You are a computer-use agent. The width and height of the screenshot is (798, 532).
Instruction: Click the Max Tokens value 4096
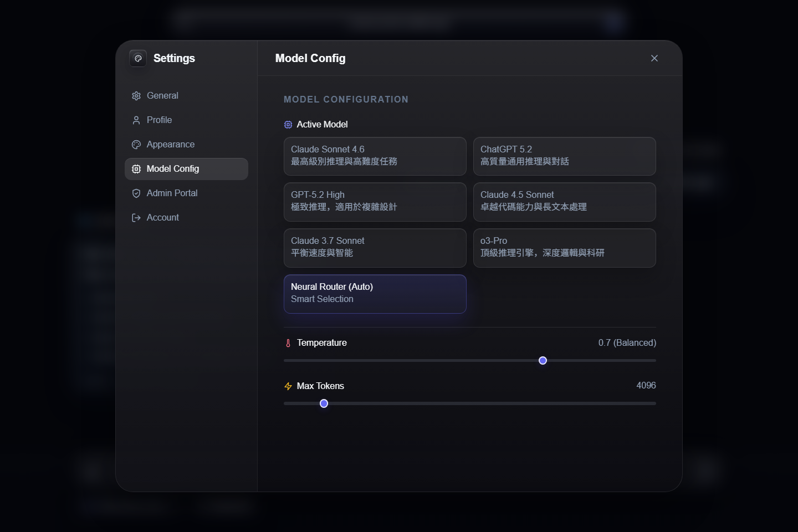(x=646, y=386)
